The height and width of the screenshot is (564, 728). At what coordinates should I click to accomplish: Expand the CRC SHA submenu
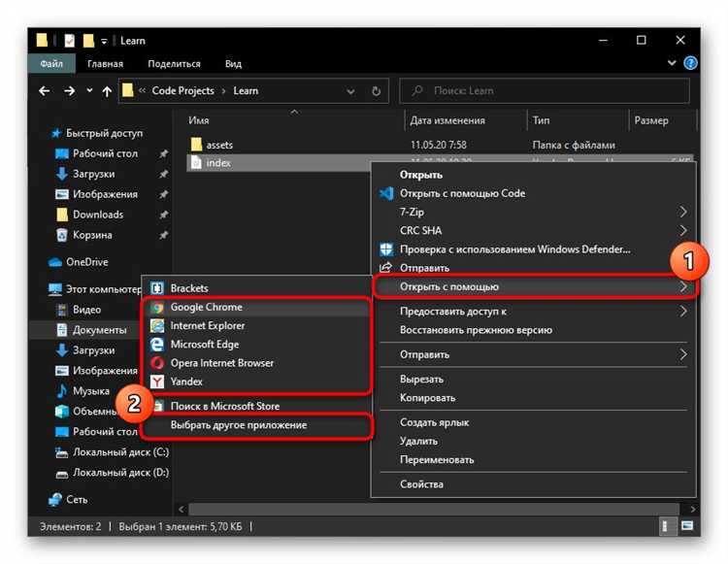683,230
